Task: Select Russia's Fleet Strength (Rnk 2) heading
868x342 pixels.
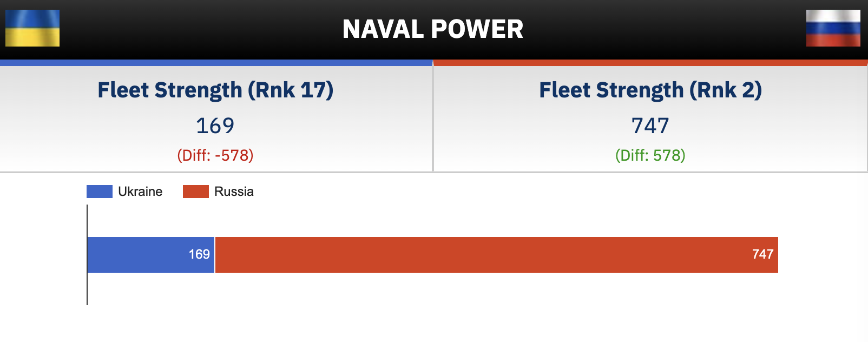Action: coord(650,90)
